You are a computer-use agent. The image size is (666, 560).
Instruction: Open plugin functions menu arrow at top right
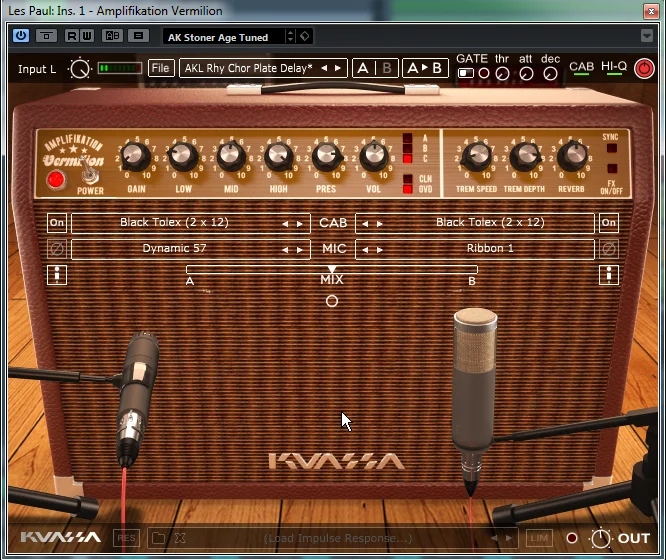pos(646,36)
